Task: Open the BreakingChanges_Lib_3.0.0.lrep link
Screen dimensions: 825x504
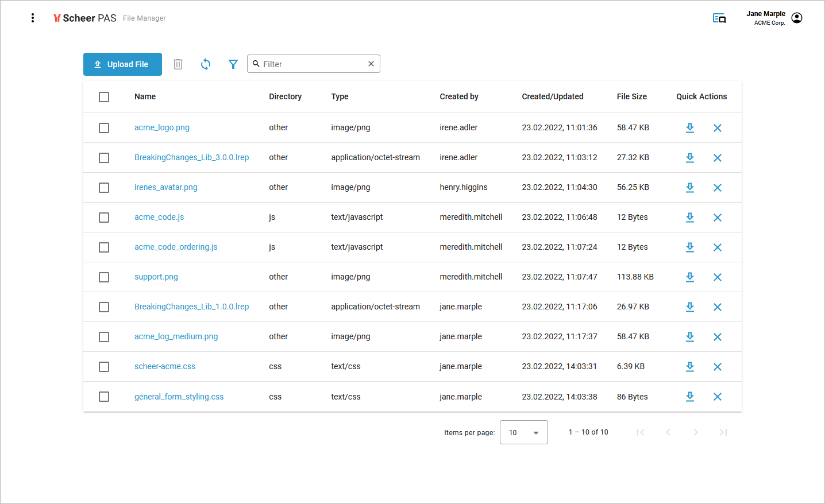Action: (191, 157)
